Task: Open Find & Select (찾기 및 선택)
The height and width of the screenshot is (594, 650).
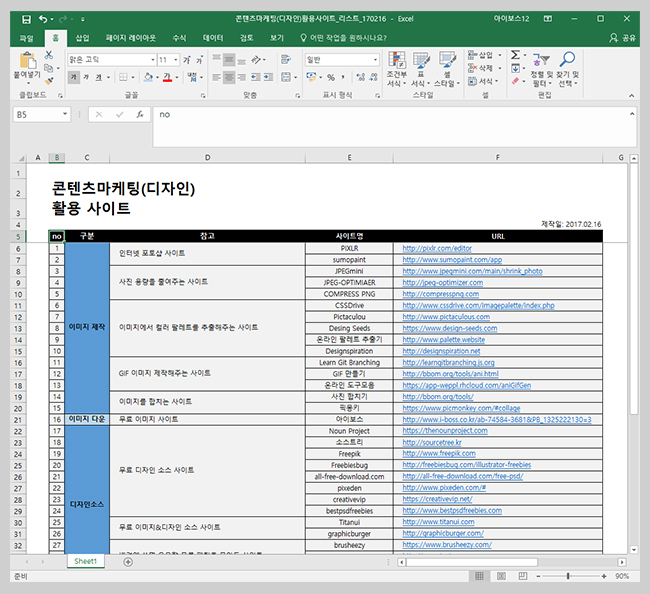Action: 568,69
